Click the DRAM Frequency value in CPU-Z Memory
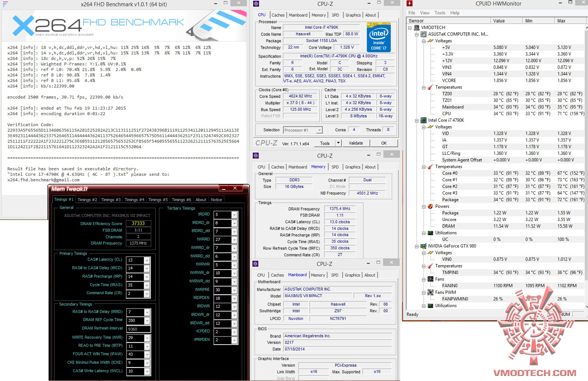Screen dimensions: 588x381 [x=340, y=209]
